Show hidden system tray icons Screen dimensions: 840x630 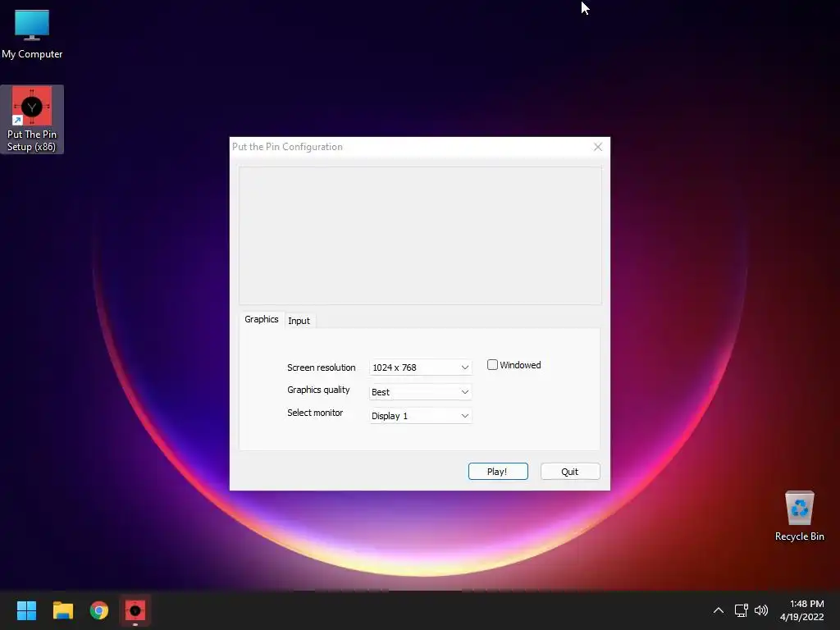(719, 610)
